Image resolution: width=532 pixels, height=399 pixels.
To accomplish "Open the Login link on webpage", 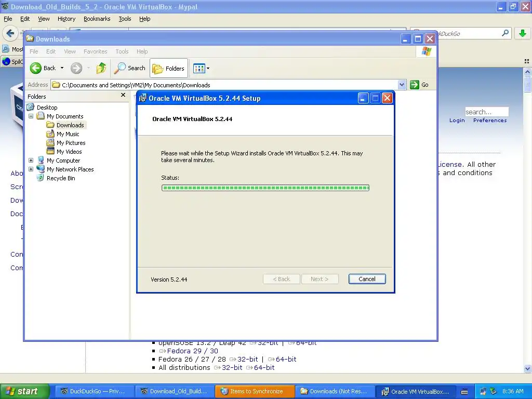I will 457,121.
